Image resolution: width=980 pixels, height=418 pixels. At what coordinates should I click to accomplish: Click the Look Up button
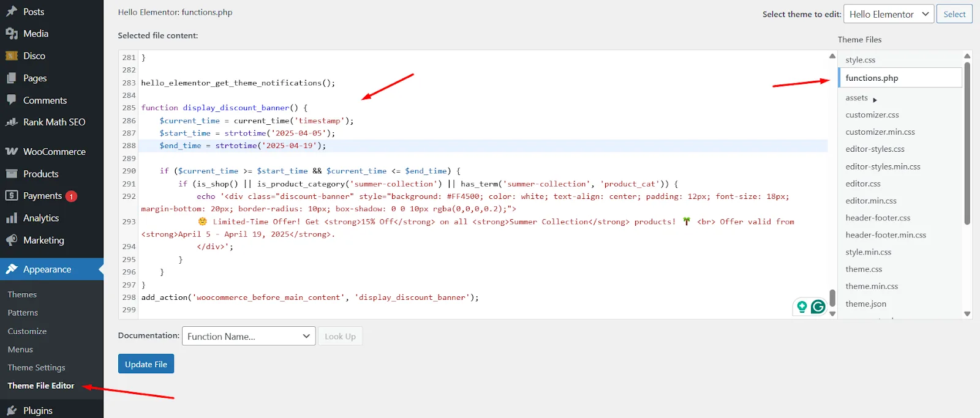340,336
